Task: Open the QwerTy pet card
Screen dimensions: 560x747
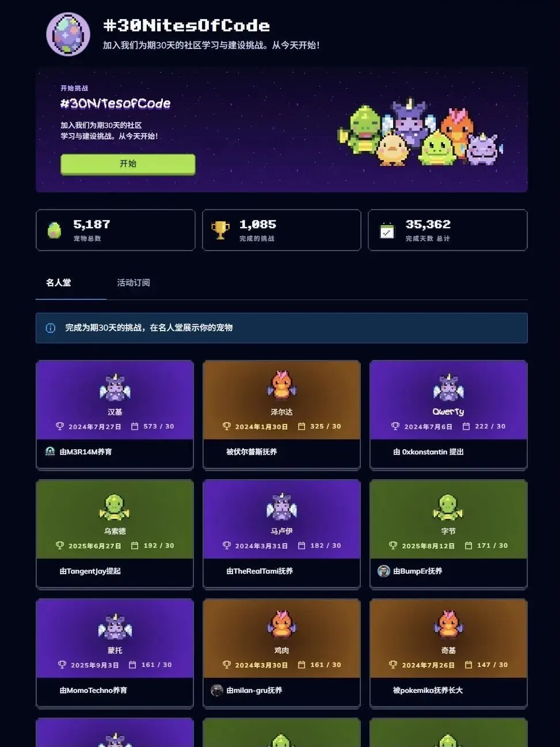Action: point(448,415)
